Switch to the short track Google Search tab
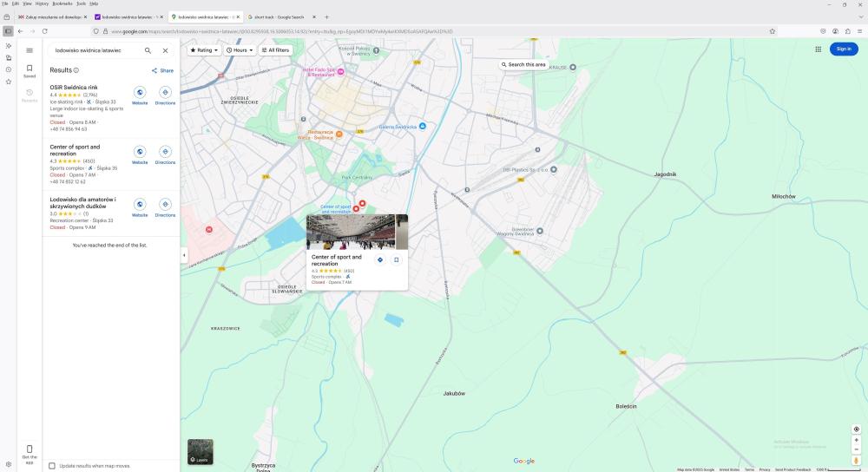Viewport: 868px width, 472px height. click(x=278, y=16)
